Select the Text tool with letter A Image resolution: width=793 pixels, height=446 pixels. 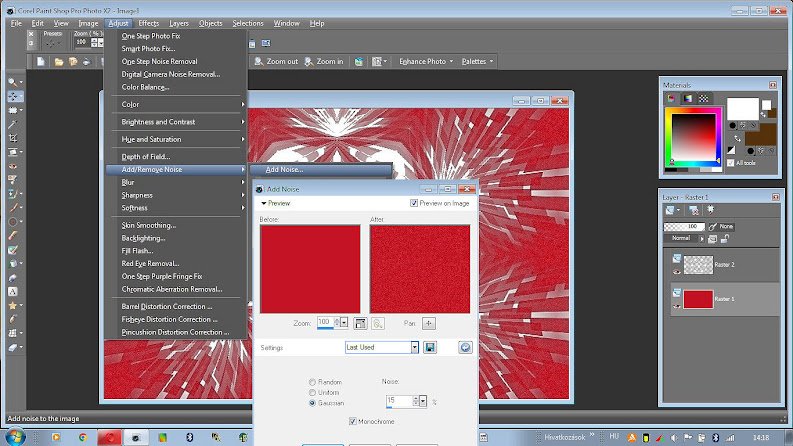coord(13,291)
